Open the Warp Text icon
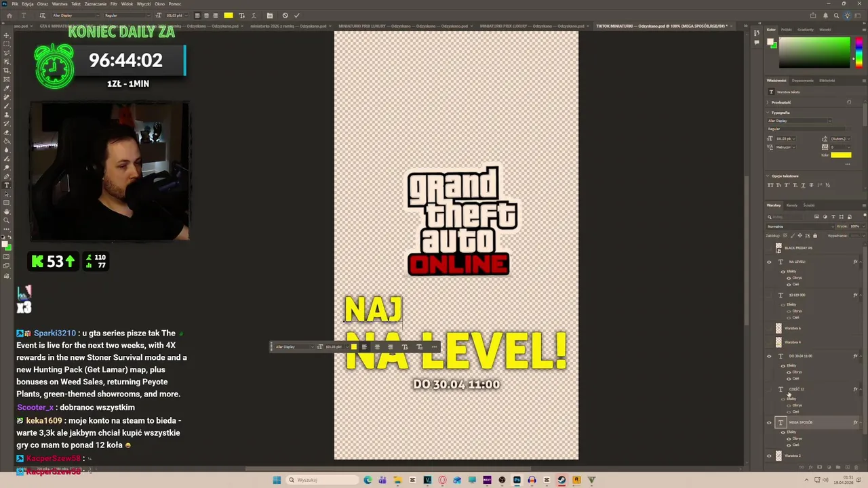The width and height of the screenshot is (868, 488). pos(254,16)
